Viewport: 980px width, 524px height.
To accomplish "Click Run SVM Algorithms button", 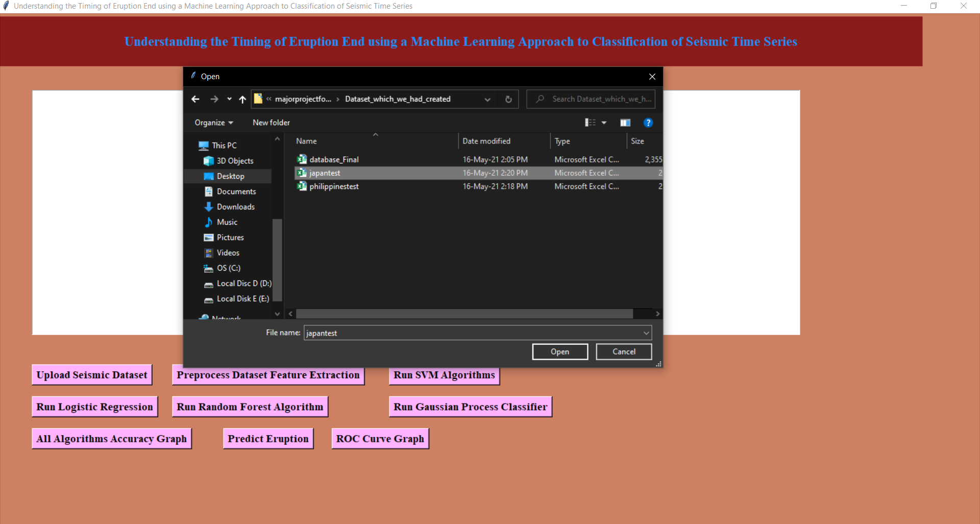I will 444,375.
